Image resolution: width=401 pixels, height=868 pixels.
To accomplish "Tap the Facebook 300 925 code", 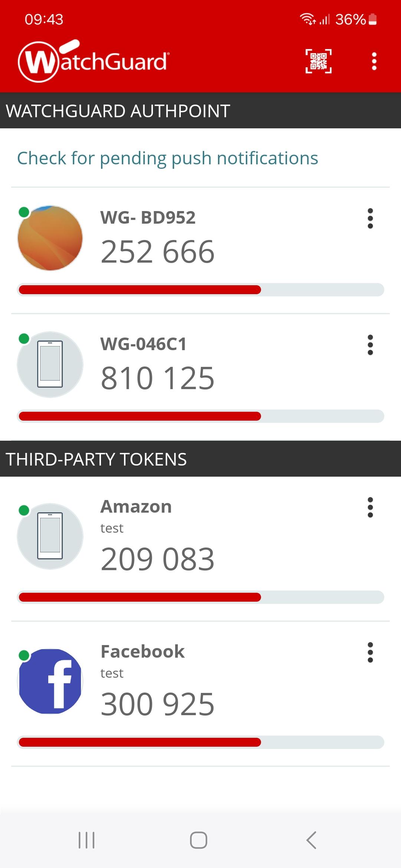I will point(157,704).
